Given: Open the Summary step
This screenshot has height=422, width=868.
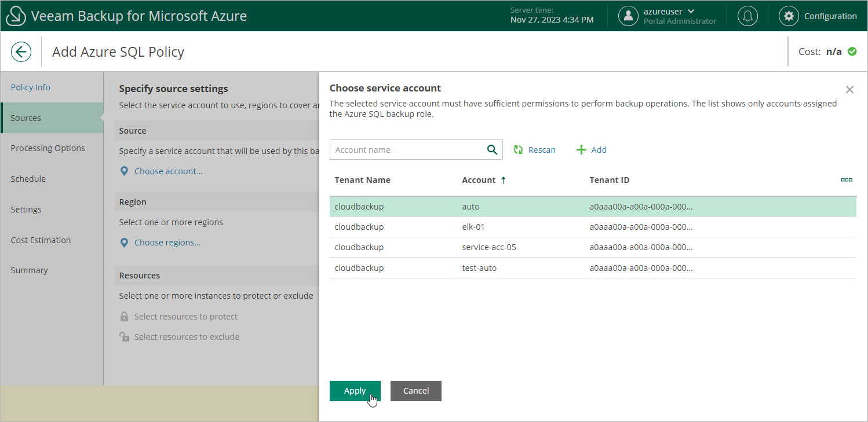Looking at the screenshot, I should (29, 270).
